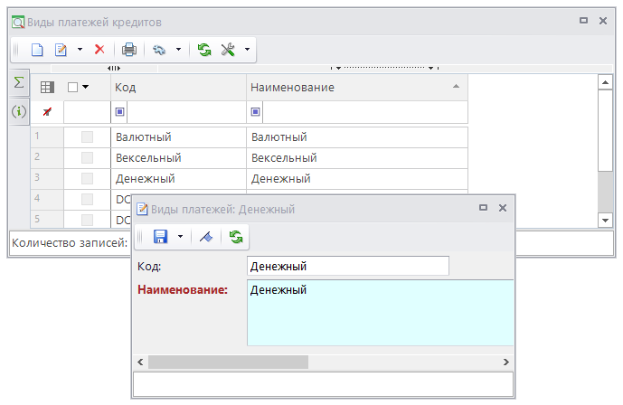Sort by the Наименование column header
This screenshot has width=623, height=405.
(350, 88)
